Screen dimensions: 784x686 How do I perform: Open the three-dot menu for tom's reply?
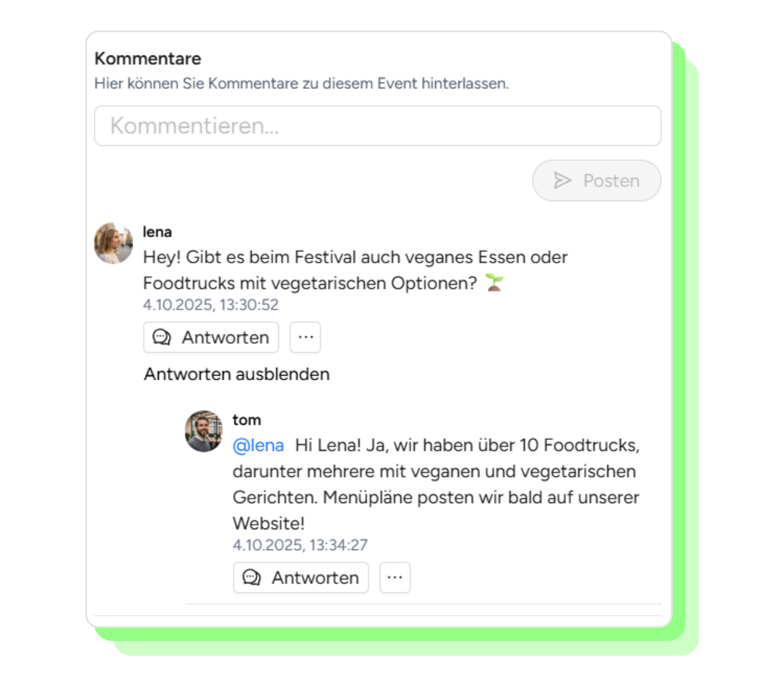click(x=395, y=578)
